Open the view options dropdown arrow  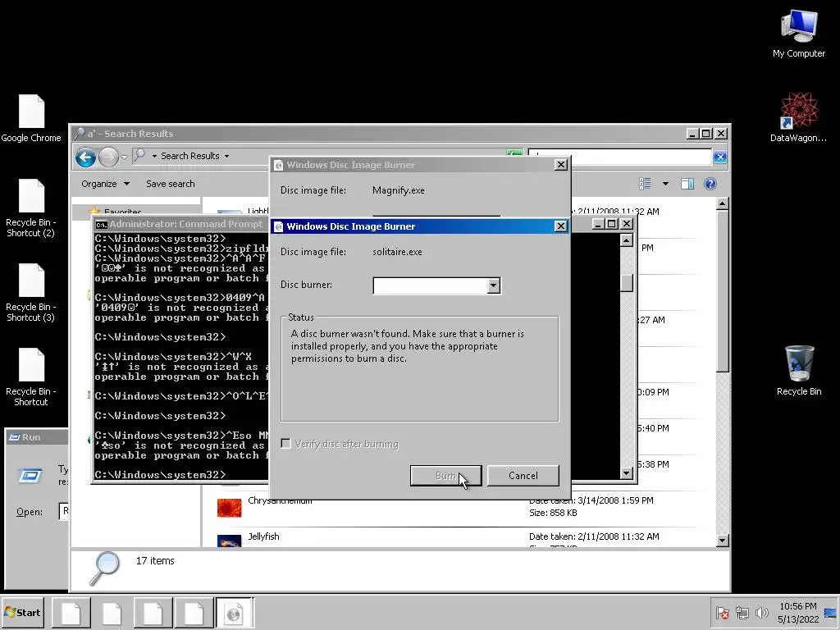click(x=665, y=184)
